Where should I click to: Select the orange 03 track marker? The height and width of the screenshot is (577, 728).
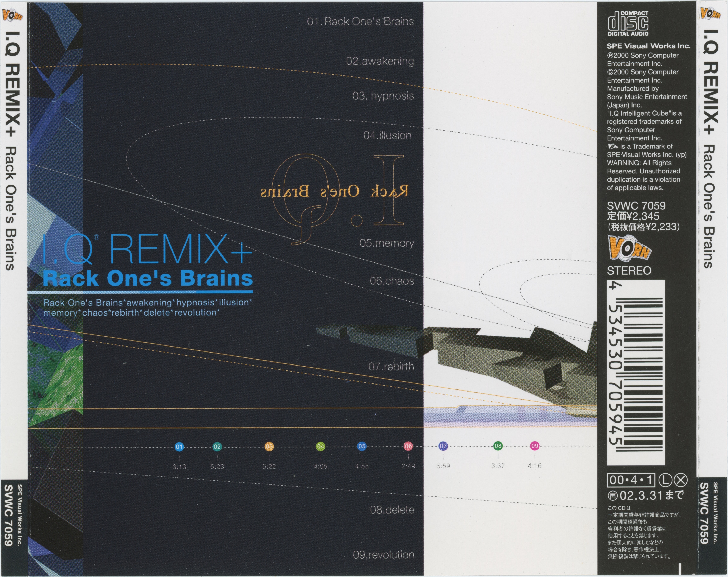click(x=269, y=447)
